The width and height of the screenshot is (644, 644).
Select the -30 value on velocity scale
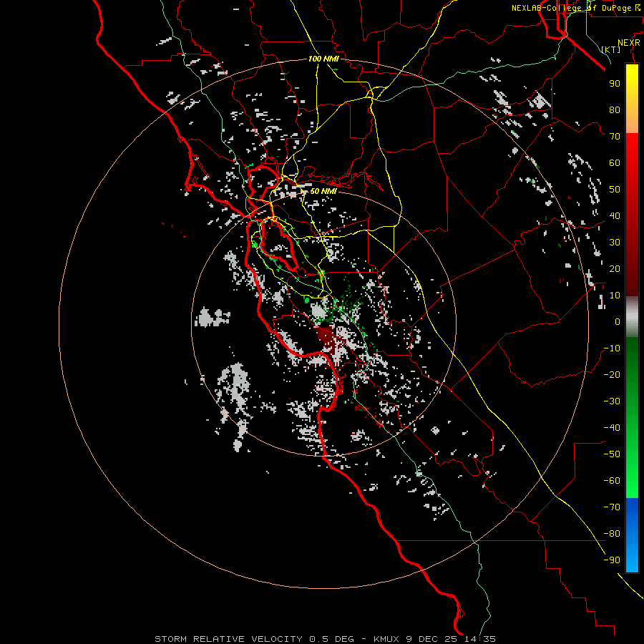612,401
